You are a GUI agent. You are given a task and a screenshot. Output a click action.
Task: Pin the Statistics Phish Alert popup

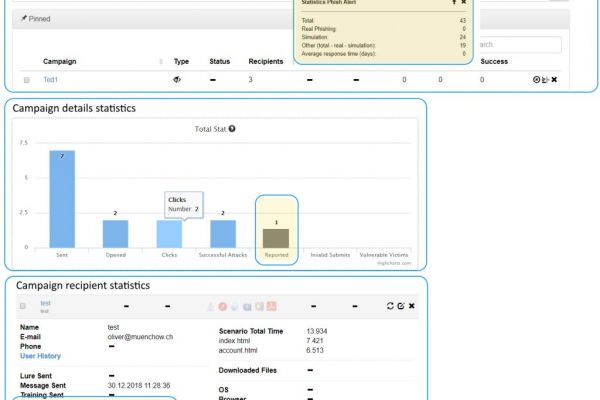click(452, 3)
